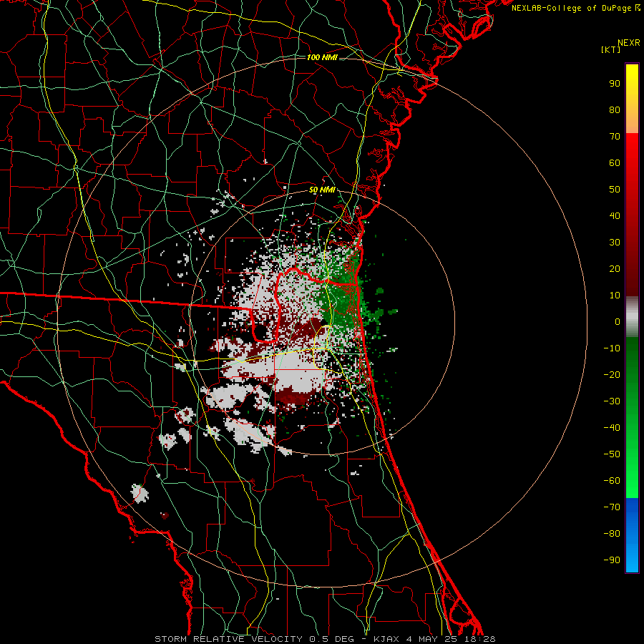
Task: Click the -20 scale label
Action: point(612,375)
